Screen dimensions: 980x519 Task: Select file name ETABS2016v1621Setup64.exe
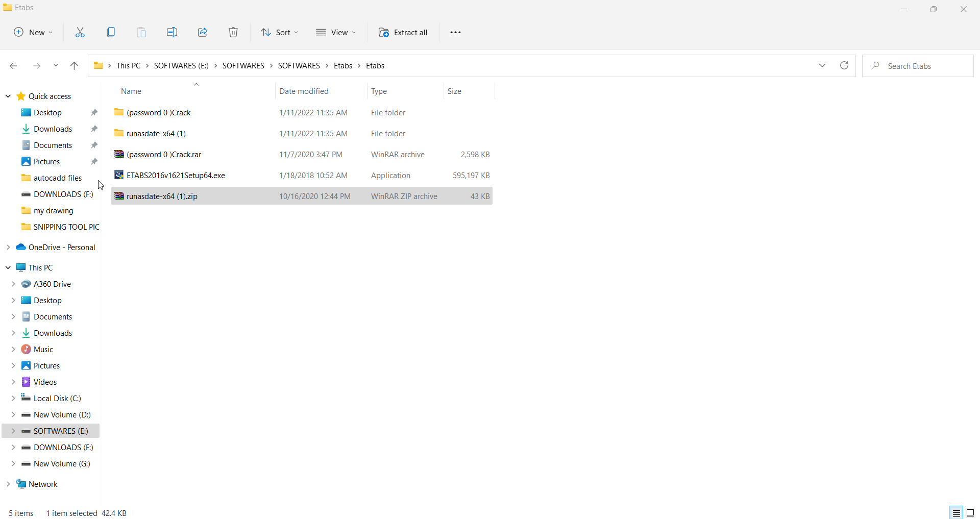pos(176,175)
